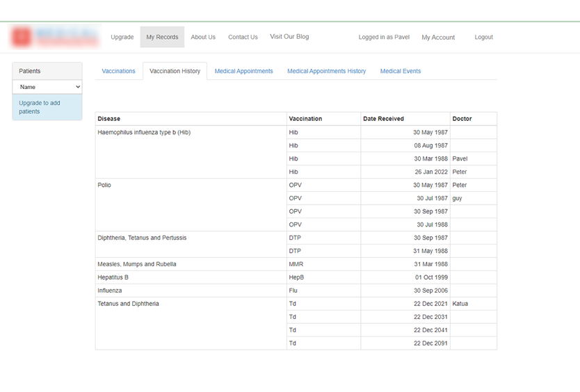
Task: Click the Disease column header
Action: (x=109, y=119)
